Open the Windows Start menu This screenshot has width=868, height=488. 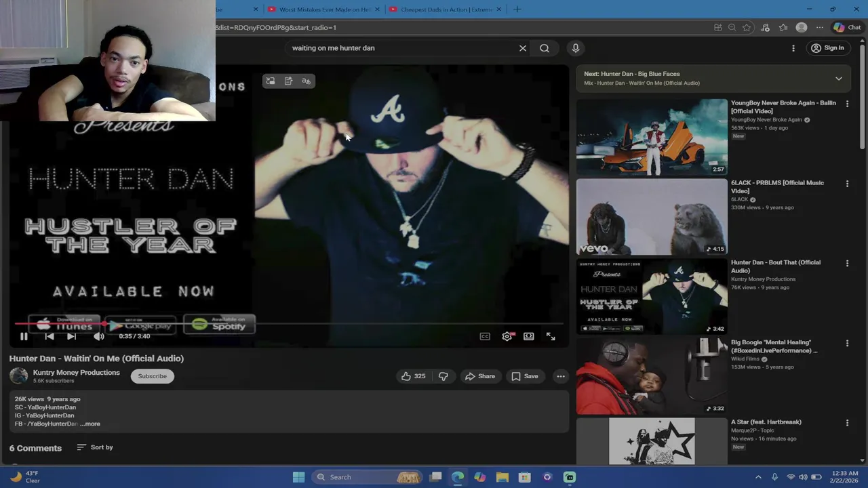[x=298, y=477]
